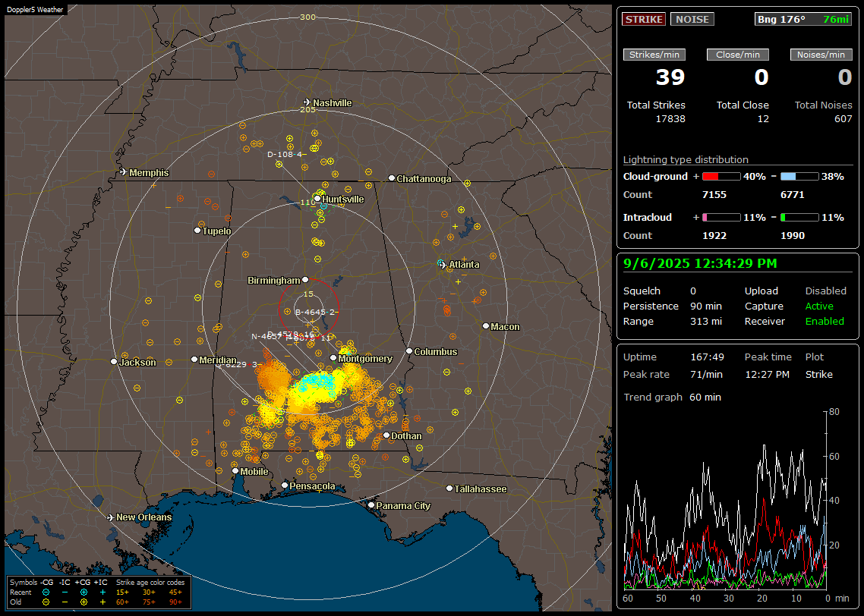
Task: Click the Noises/min label button
Action: (821, 55)
